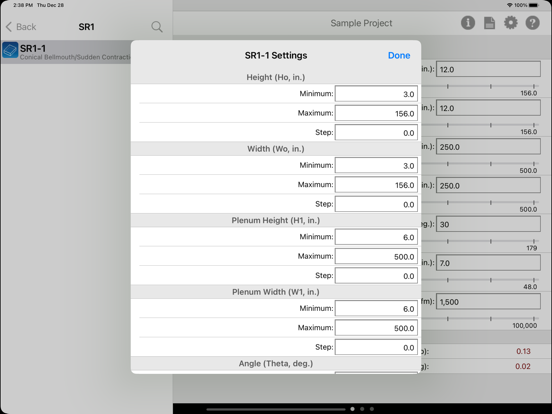Edit Height Minimum field 3.0

click(376, 94)
